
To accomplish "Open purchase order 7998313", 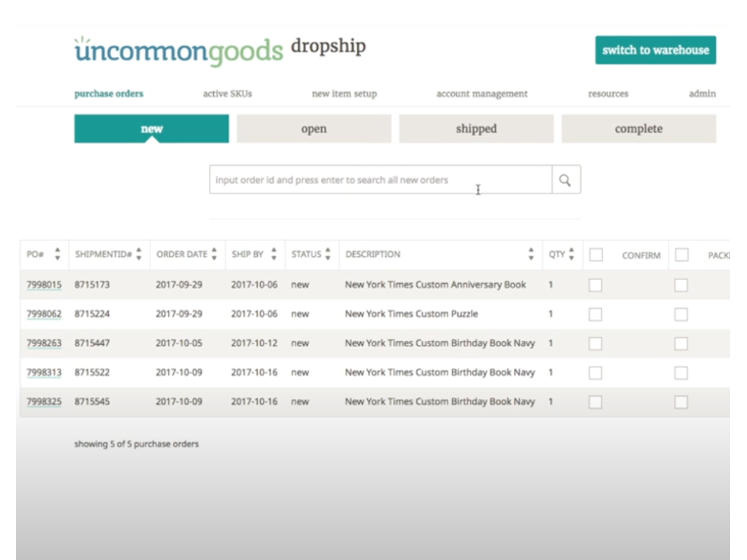I will coord(44,373).
